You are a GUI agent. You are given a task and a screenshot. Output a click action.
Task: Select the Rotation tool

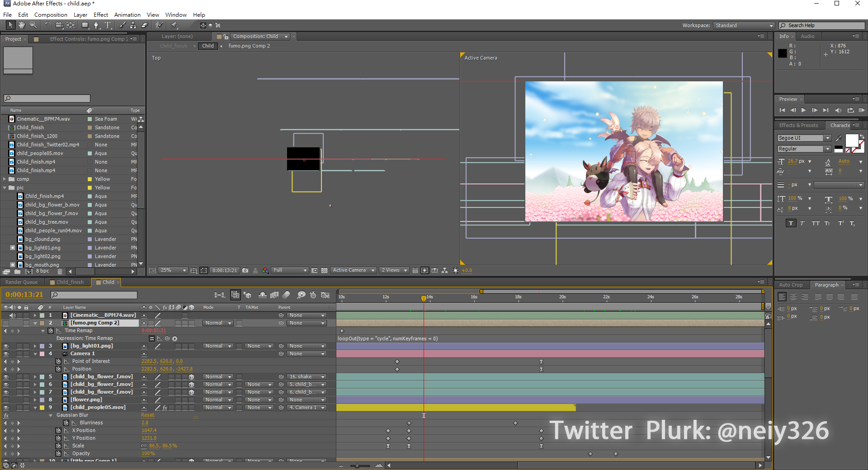pyautogui.click(x=47, y=25)
